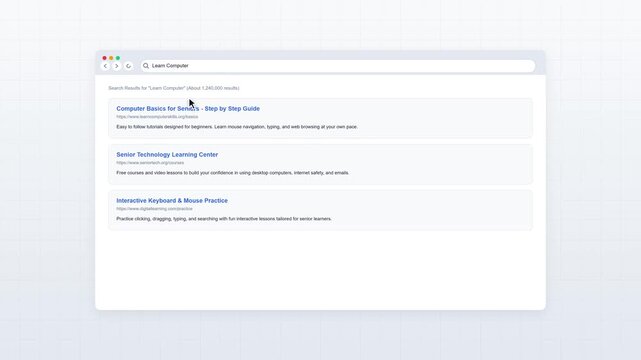Open "Interactive Keyboard & Mouse Practice" result

point(172,201)
